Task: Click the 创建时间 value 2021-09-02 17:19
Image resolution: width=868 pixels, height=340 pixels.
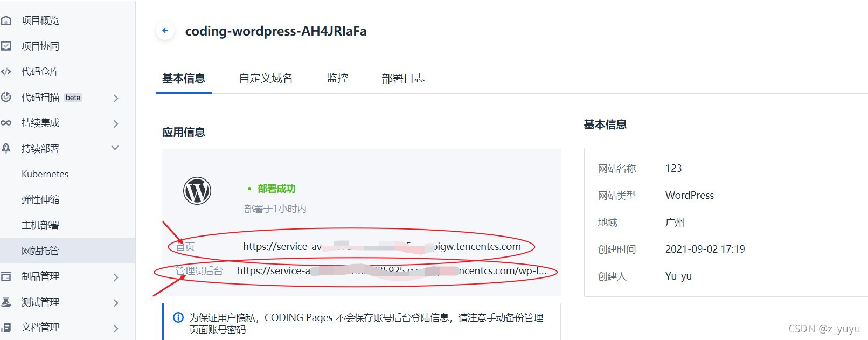Action: tap(705, 249)
